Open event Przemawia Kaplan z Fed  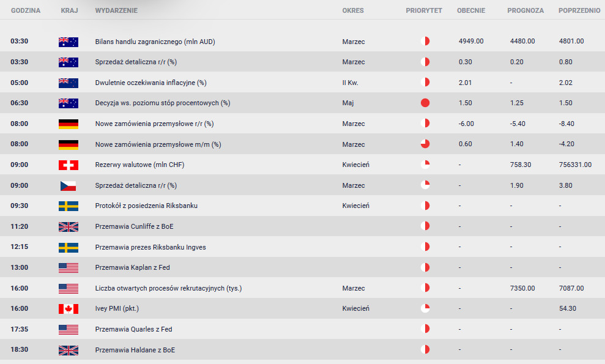132,267
